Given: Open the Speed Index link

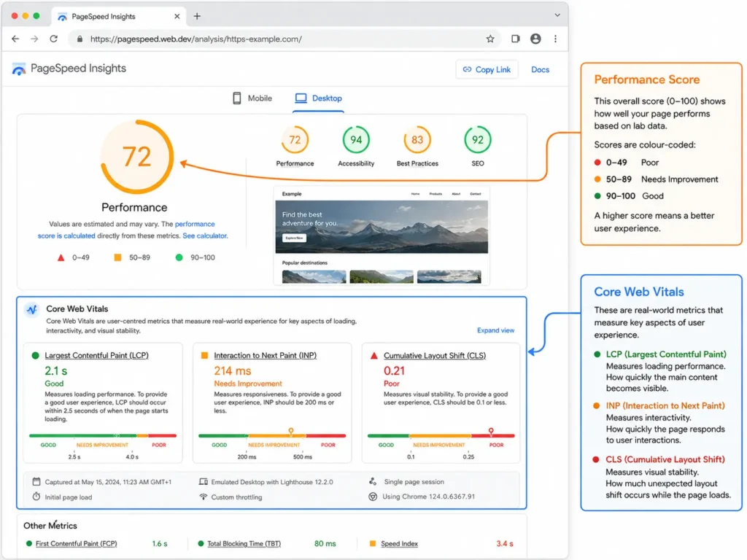Looking at the screenshot, I should pos(399,543).
